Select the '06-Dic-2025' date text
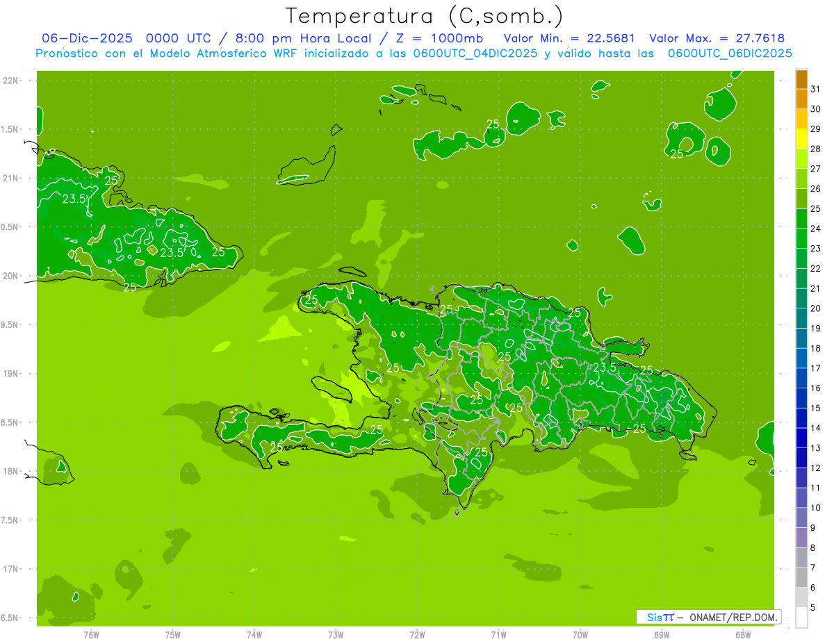This screenshot has width=834, height=644. click(87, 38)
